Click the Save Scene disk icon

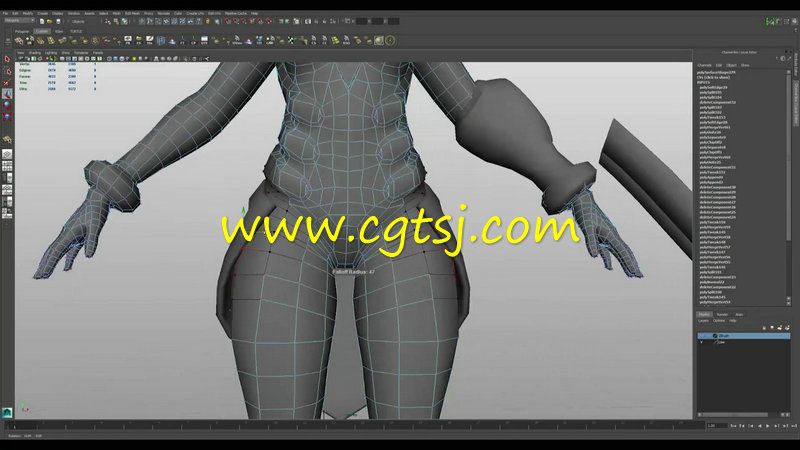coord(58,21)
